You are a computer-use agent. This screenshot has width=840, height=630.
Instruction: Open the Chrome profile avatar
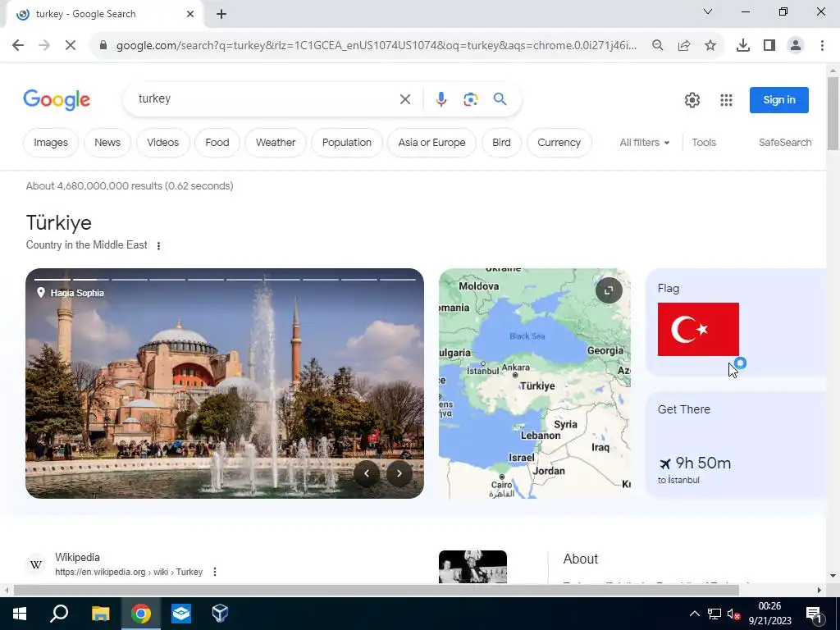796,46
